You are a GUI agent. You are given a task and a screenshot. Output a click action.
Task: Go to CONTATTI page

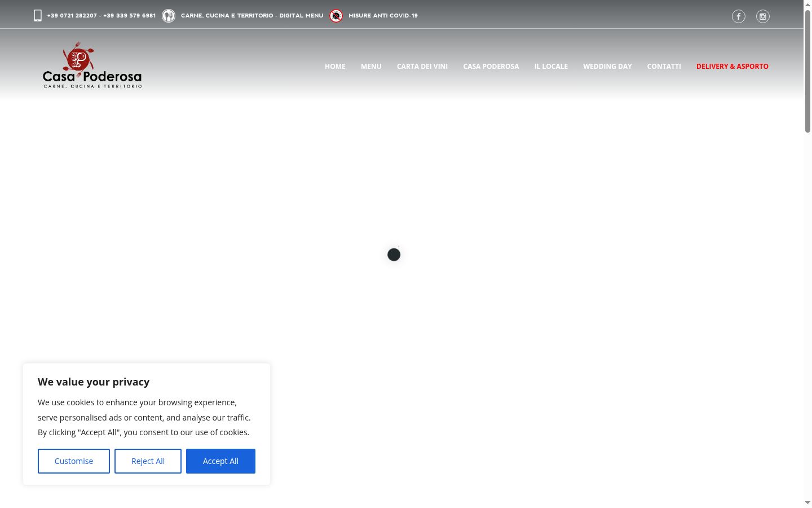click(664, 67)
